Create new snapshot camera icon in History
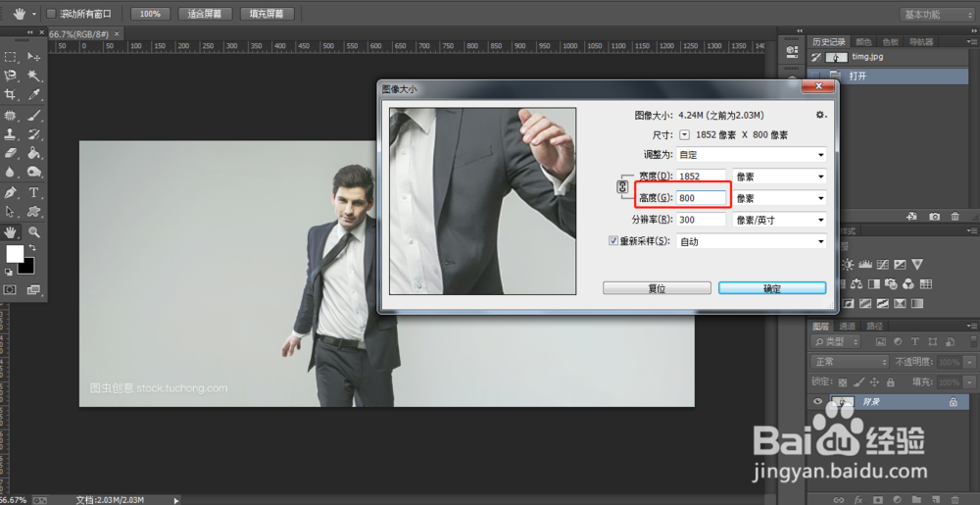The width and height of the screenshot is (980, 505). (x=934, y=217)
